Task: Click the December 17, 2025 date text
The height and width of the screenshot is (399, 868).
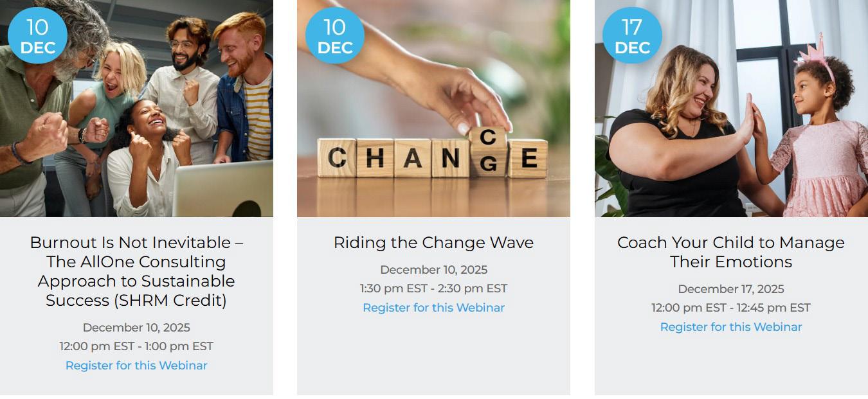Action: pos(731,289)
